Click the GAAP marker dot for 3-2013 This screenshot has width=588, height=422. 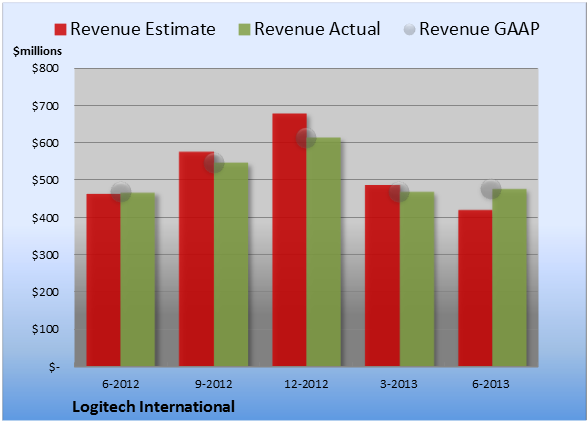(x=399, y=192)
